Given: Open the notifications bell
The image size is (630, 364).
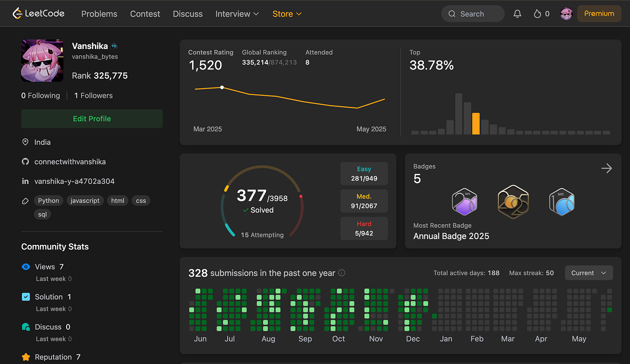Looking at the screenshot, I should [517, 14].
